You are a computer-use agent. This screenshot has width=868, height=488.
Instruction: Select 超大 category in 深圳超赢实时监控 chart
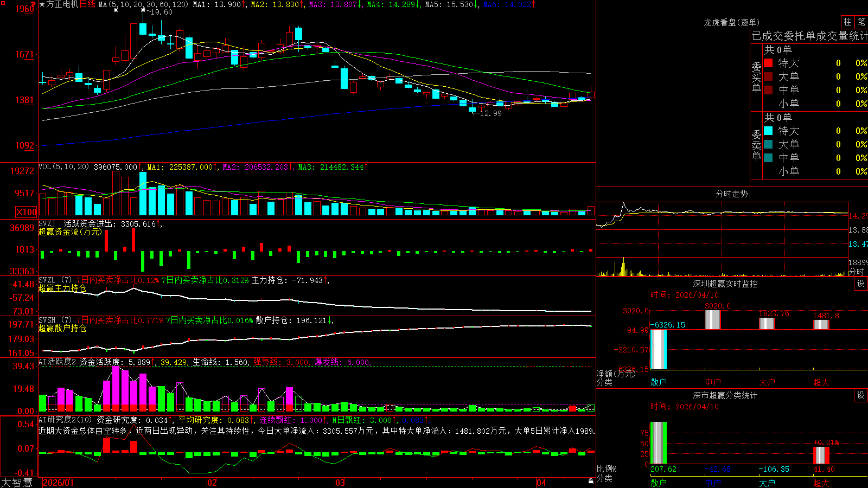point(821,382)
